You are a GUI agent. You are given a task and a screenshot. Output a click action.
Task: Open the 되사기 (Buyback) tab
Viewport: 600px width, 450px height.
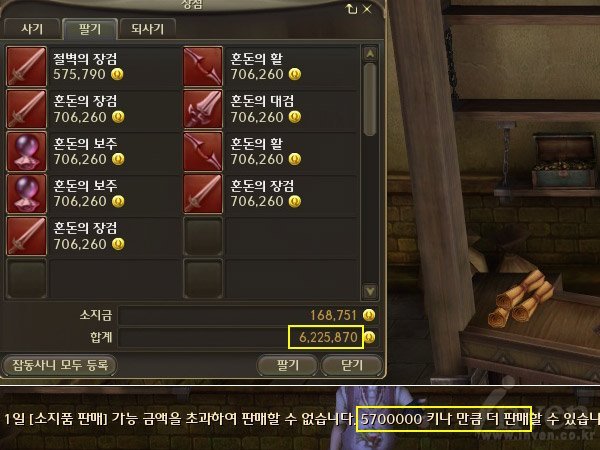pyautogui.click(x=147, y=29)
